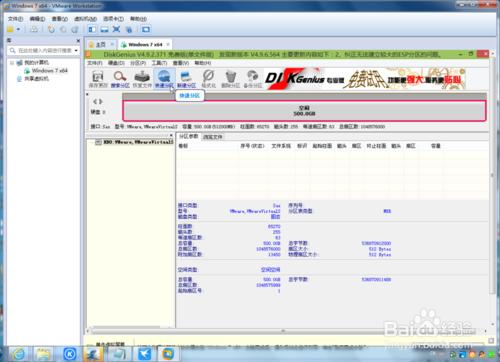Open Internet Explorer from the taskbar

[x=18, y=354]
